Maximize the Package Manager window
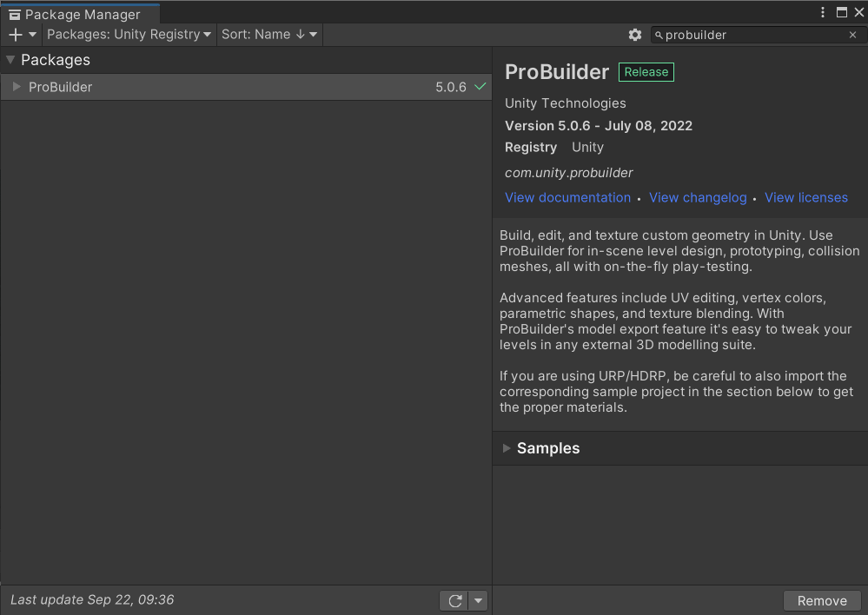This screenshot has height=615, width=868. 841,12
